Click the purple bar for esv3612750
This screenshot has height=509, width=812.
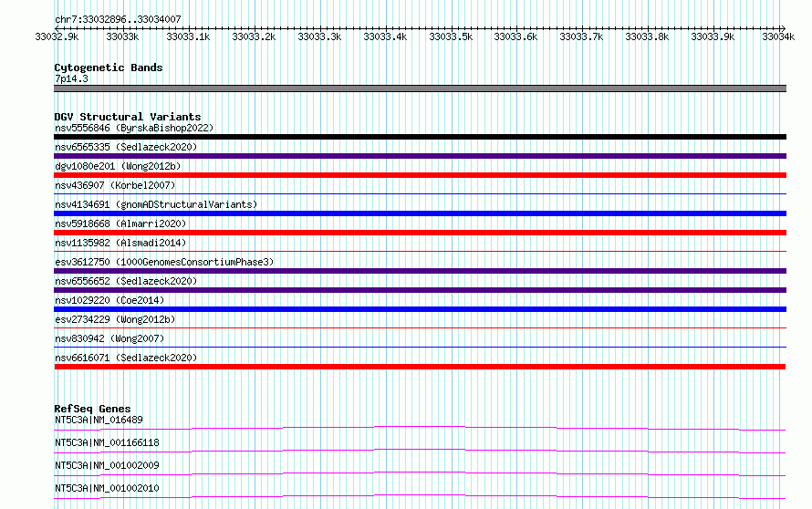coord(420,271)
